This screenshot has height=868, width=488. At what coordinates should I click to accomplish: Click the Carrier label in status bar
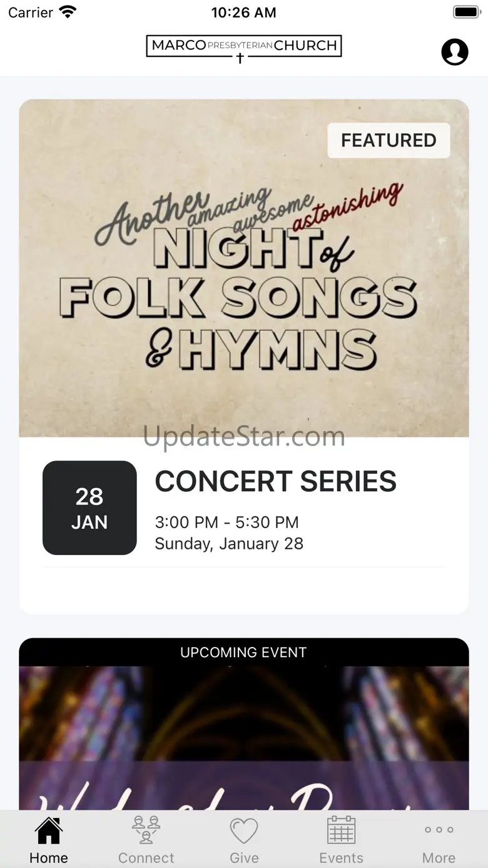(31, 12)
